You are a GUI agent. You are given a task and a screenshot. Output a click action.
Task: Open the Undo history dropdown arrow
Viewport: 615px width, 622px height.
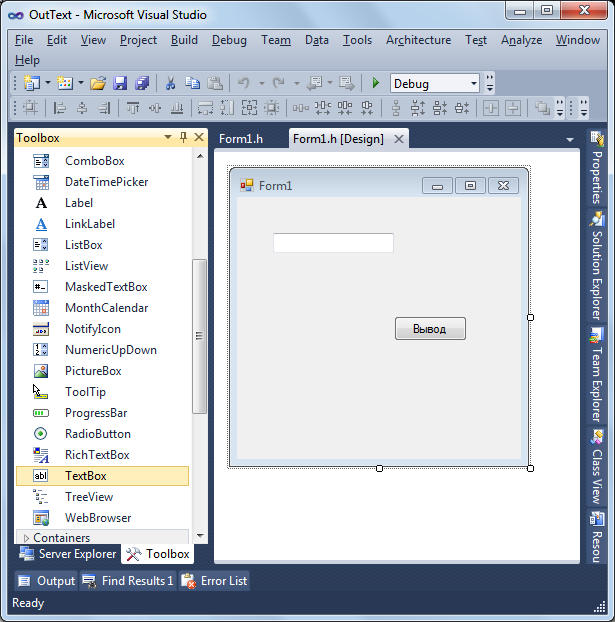click(x=261, y=83)
